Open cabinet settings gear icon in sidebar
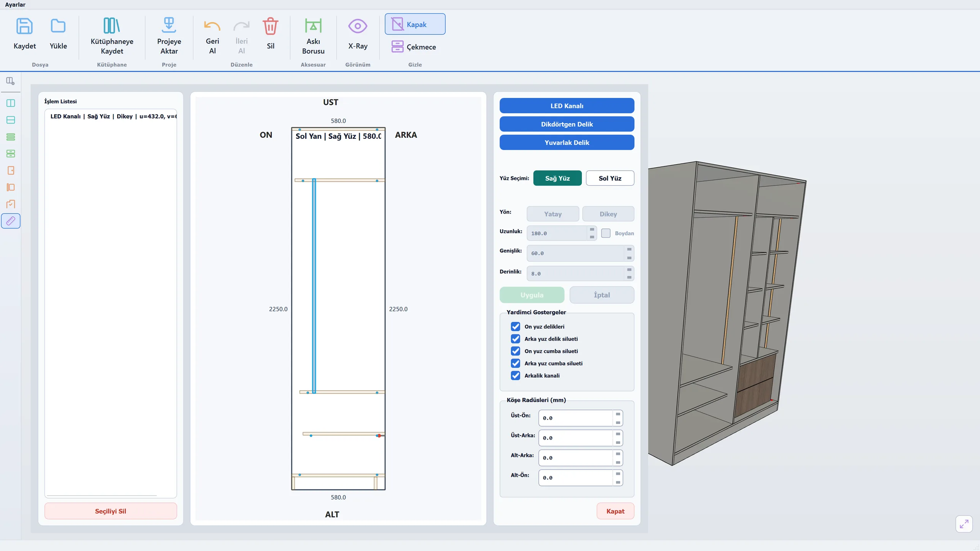980x551 pixels. click(10, 81)
